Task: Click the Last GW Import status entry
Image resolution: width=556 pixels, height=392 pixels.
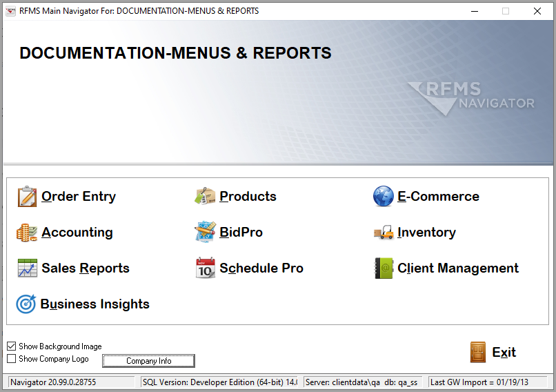Action: [x=488, y=382]
